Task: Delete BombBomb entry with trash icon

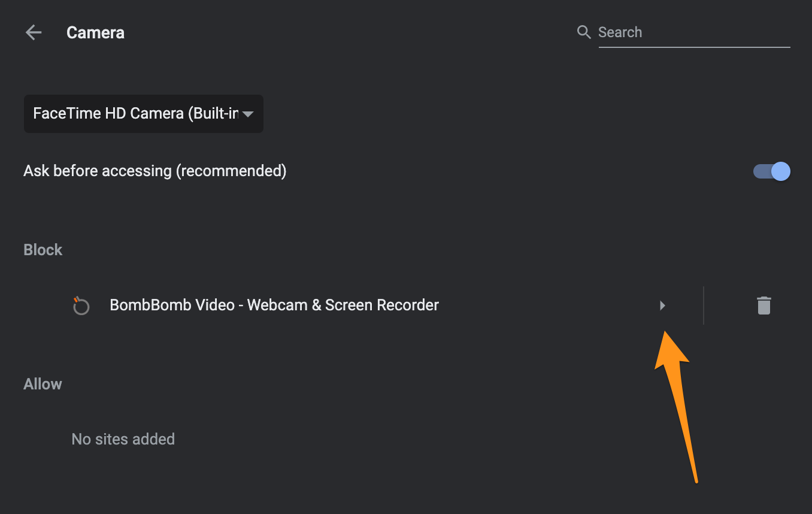Action: coord(763,306)
